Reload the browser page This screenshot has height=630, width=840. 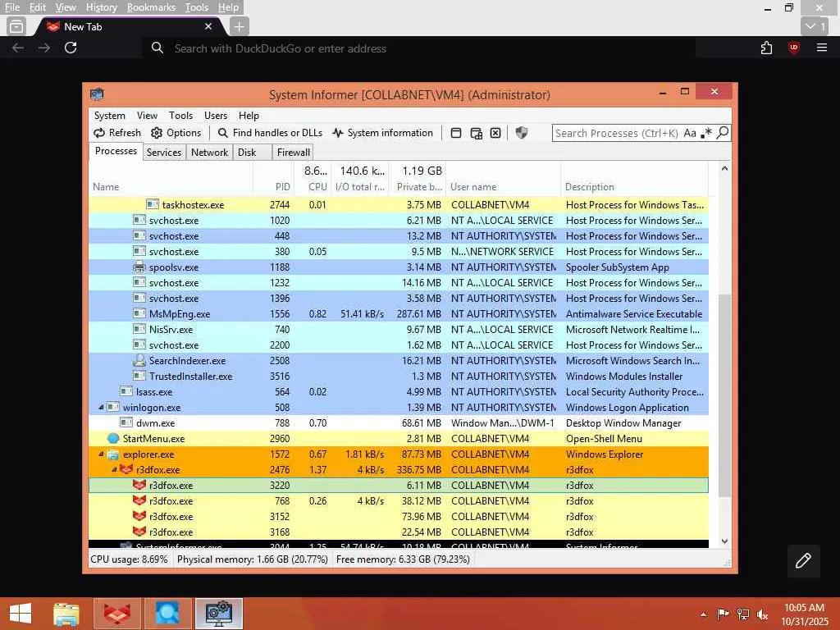point(71,48)
